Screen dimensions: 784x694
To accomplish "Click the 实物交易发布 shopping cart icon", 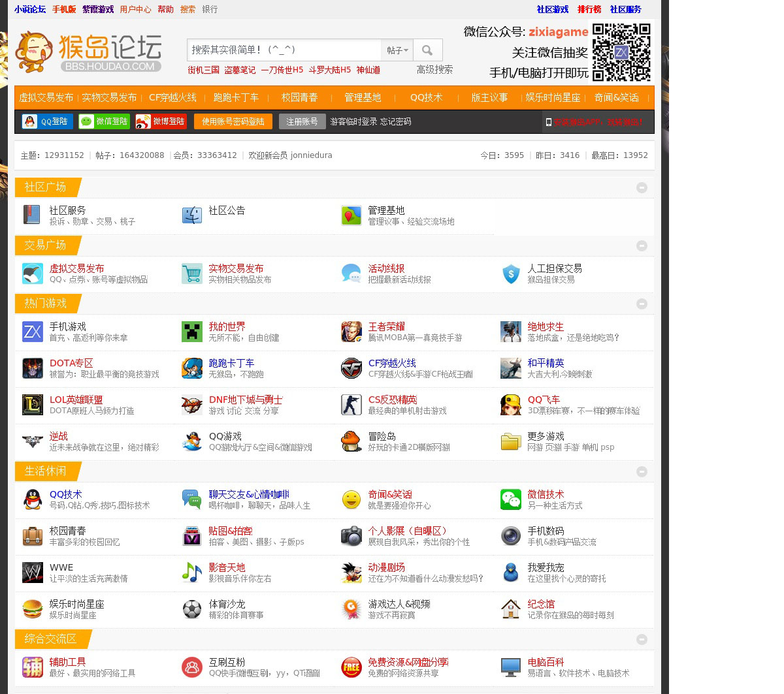I will [192, 274].
